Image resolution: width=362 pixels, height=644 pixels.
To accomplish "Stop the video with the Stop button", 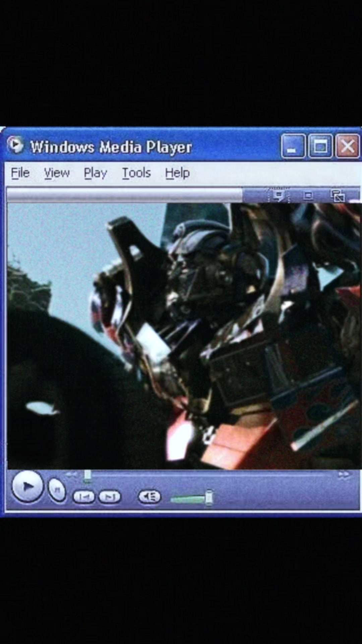I will pos(57,491).
